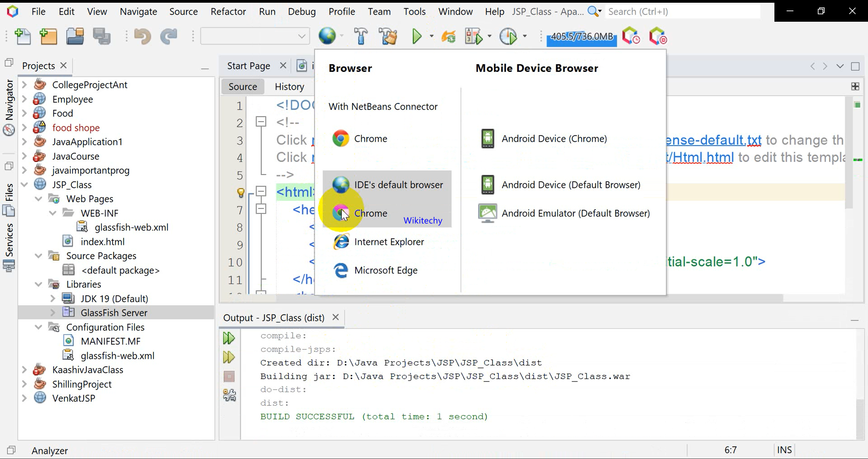Expand the GlassFish Server library node

tap(53, 313)
